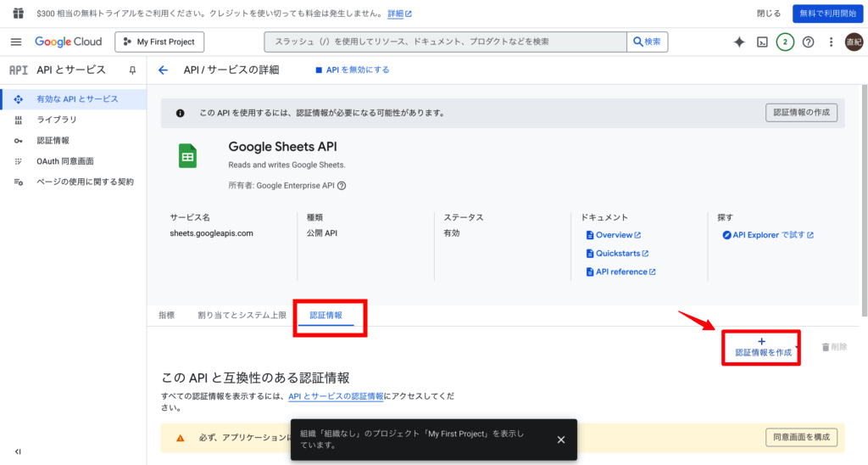This screenshot has width=868, height=465.
Task: Click the 検索 search button
Action: tap(647, 42)
